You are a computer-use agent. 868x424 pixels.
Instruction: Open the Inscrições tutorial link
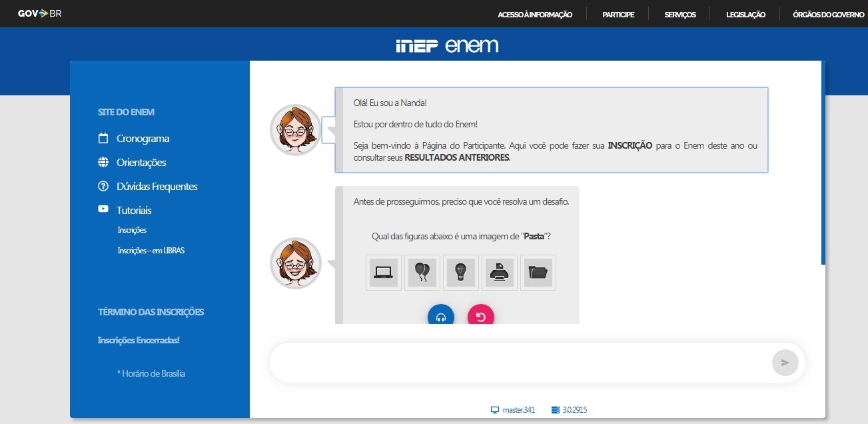coord(132,230)
